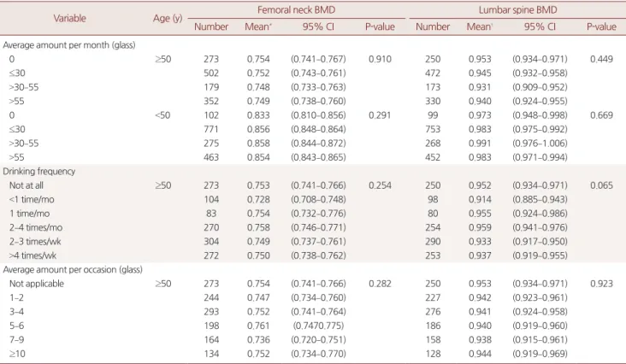Image resolution: width=626 pixels, height=364 pixels.
Task: Click the 'Variable' column header
Action: point(69,18)
